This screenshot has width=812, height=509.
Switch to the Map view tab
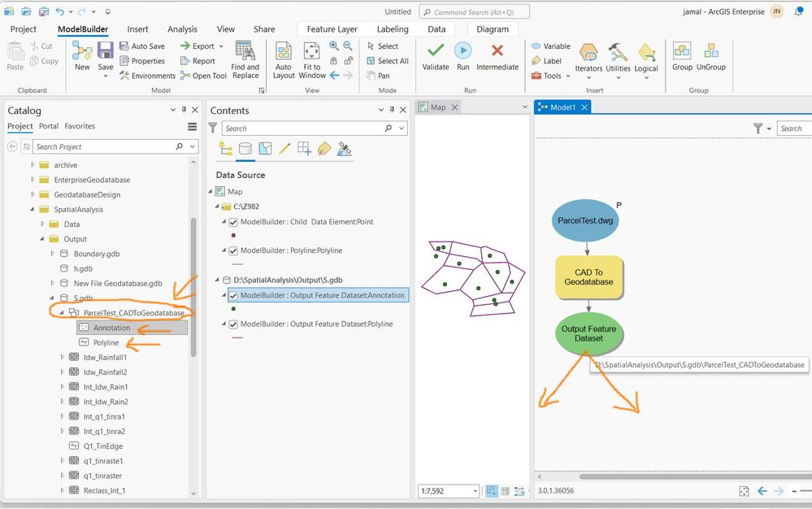438,107
